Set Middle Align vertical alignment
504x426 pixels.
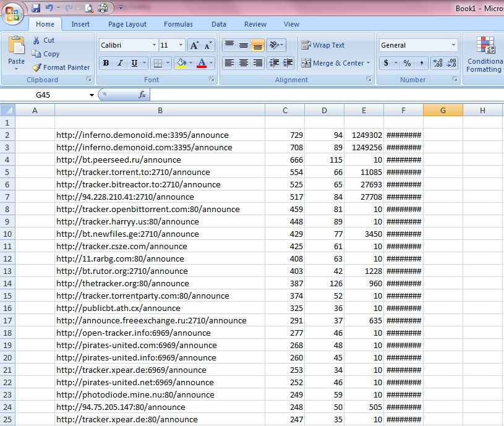coord(244,45)
